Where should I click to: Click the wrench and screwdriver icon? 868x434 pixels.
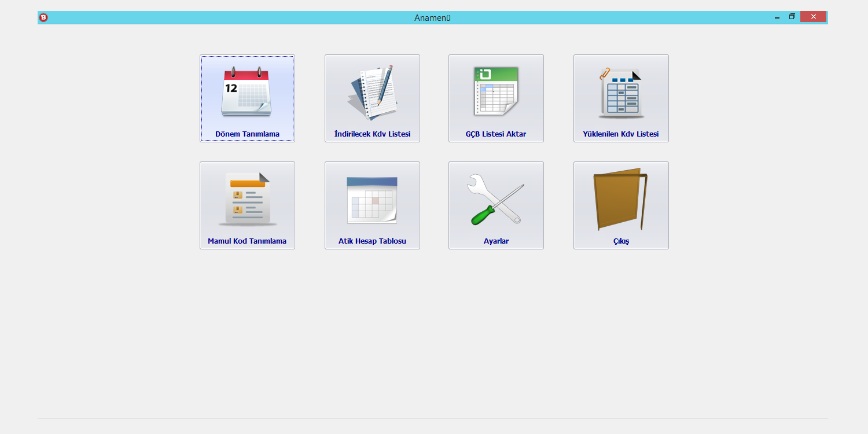496,199
